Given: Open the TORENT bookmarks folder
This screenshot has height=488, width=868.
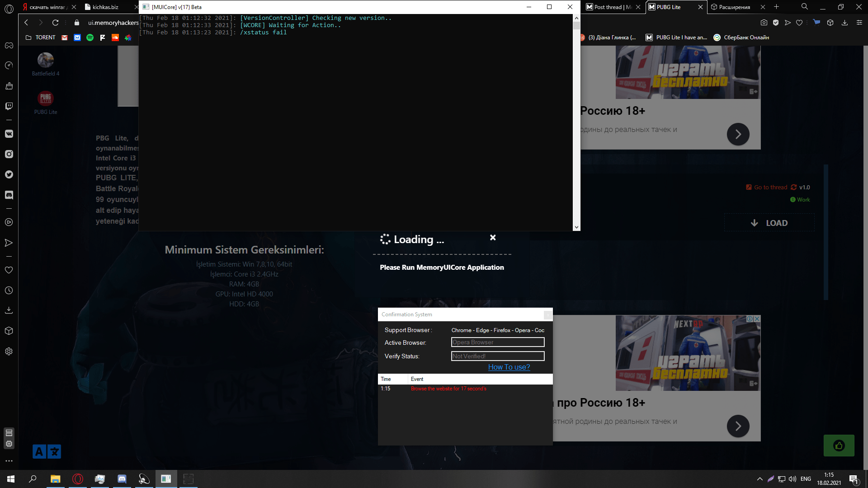Looking at the screenshot, I should tap(40, 38).
